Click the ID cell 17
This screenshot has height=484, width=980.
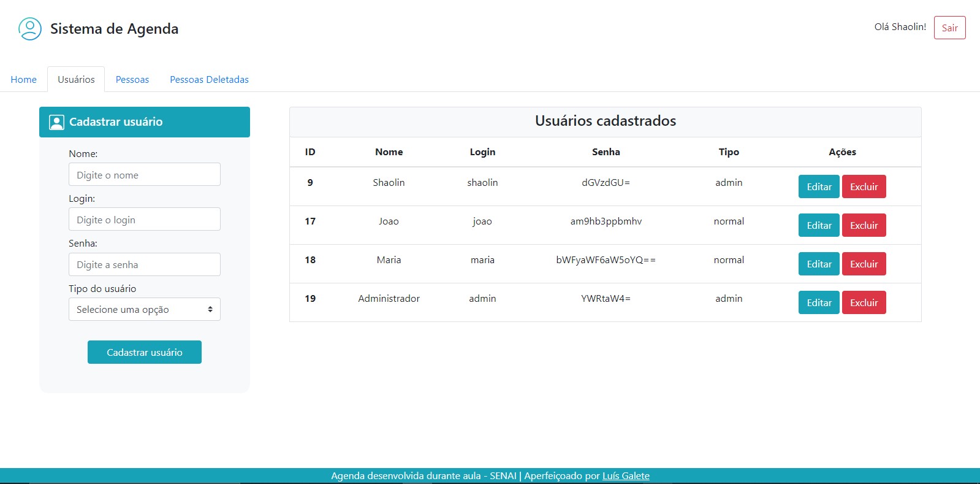point(310,221)
